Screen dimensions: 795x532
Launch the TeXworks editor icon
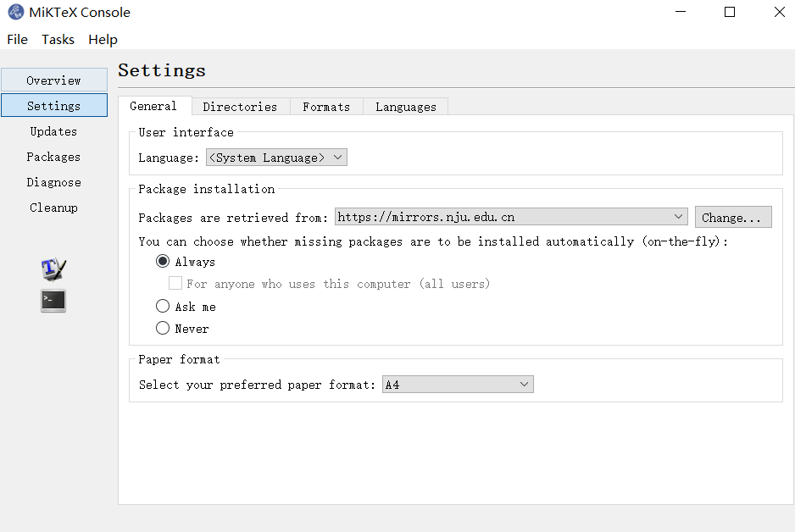click(53, 269)
